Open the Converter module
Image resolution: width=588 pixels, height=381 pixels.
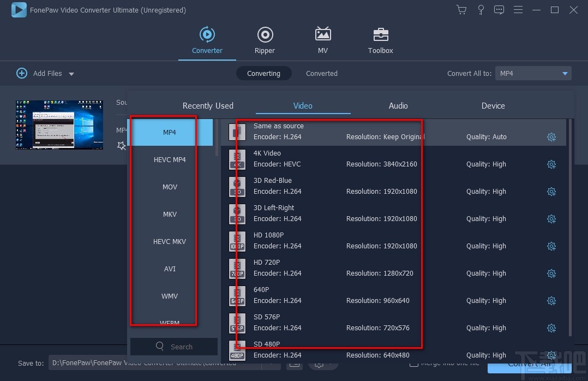pyautogui.click(x=207, y=40)
